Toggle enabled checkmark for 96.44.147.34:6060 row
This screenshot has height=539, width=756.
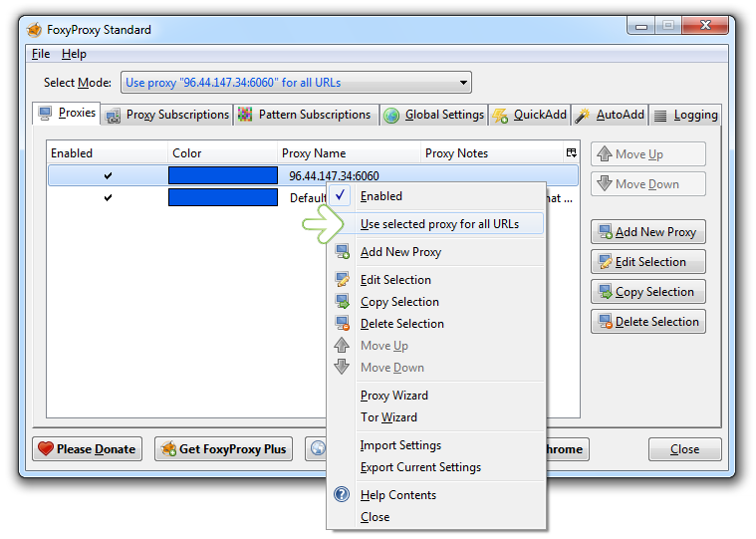tap(108, 175)
